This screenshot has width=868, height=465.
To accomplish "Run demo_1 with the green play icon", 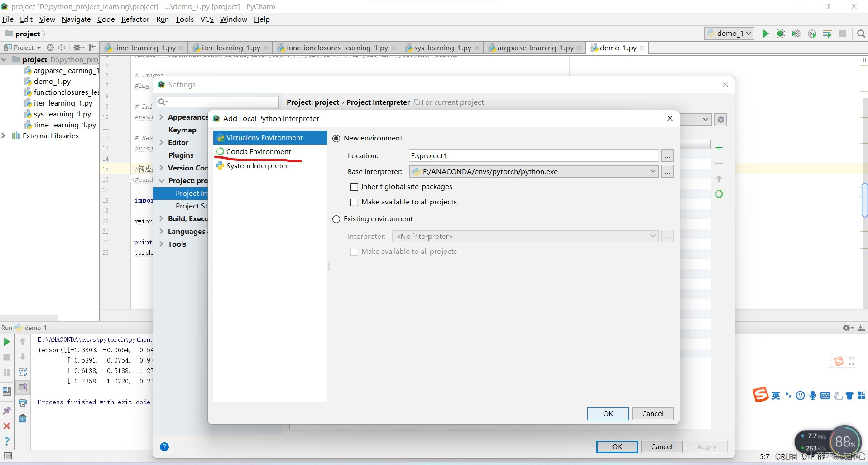I will [765, 34].
